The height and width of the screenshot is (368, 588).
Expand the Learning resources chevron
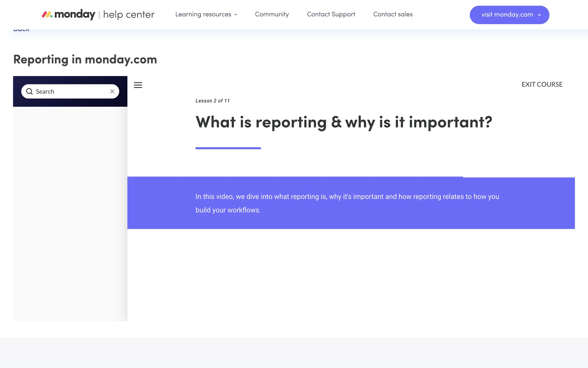pyautogui.click(x=236, y=14)
